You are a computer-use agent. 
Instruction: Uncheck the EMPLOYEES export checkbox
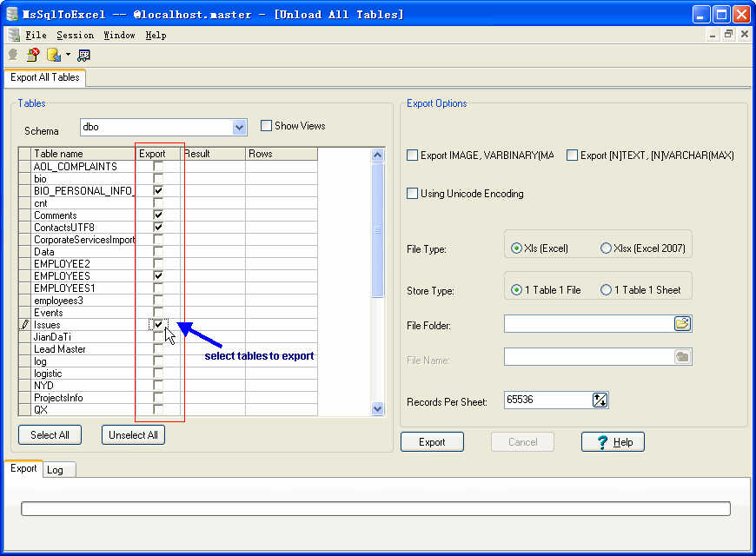158,276
